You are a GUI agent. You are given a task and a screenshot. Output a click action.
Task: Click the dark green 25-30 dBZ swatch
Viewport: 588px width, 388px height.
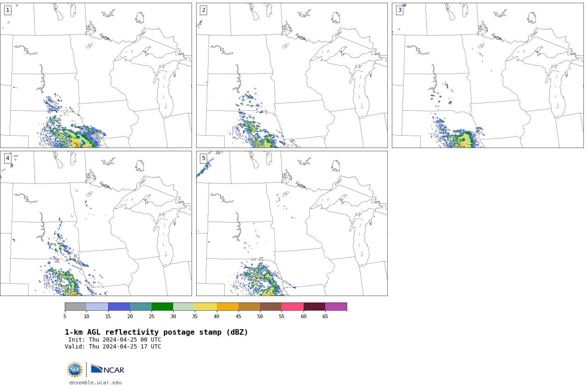[163, 307]
